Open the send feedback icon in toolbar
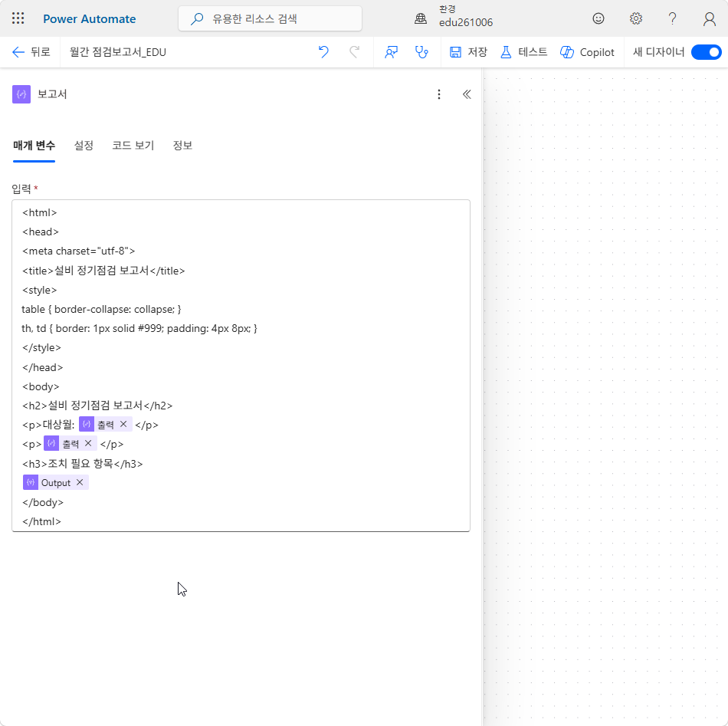 coord(391,52)
